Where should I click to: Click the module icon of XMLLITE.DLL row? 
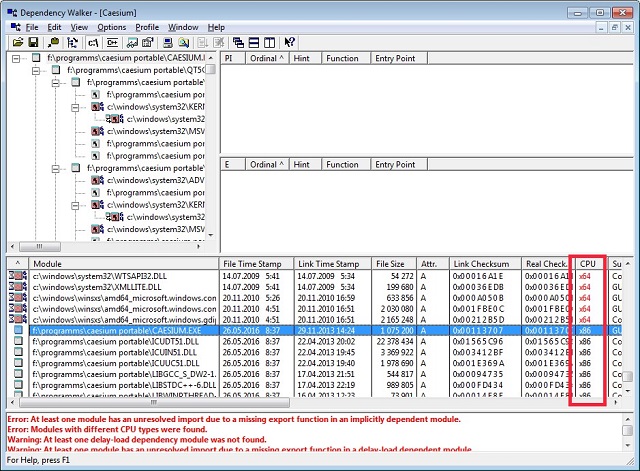click(18, 287)
